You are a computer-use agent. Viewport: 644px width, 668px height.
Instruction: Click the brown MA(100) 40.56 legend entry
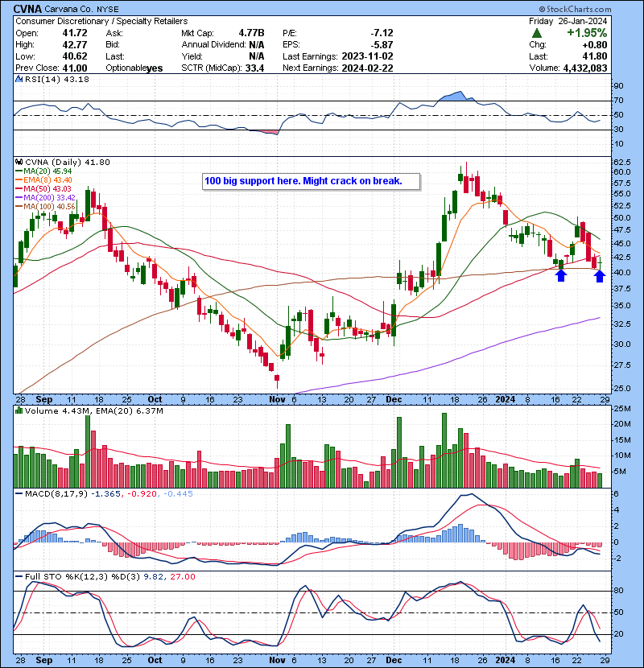pyautogui.click(x=45, y=207)
